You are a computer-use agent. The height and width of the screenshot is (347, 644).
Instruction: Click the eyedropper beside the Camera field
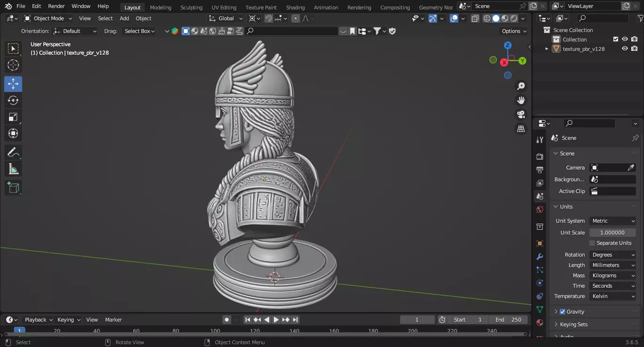click(x=631, y=168)
